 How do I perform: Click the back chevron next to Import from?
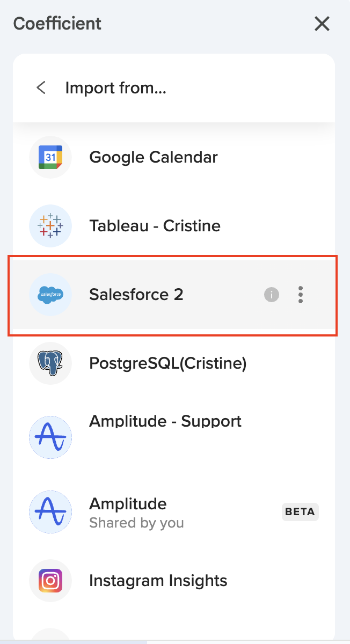click(40, 87)
